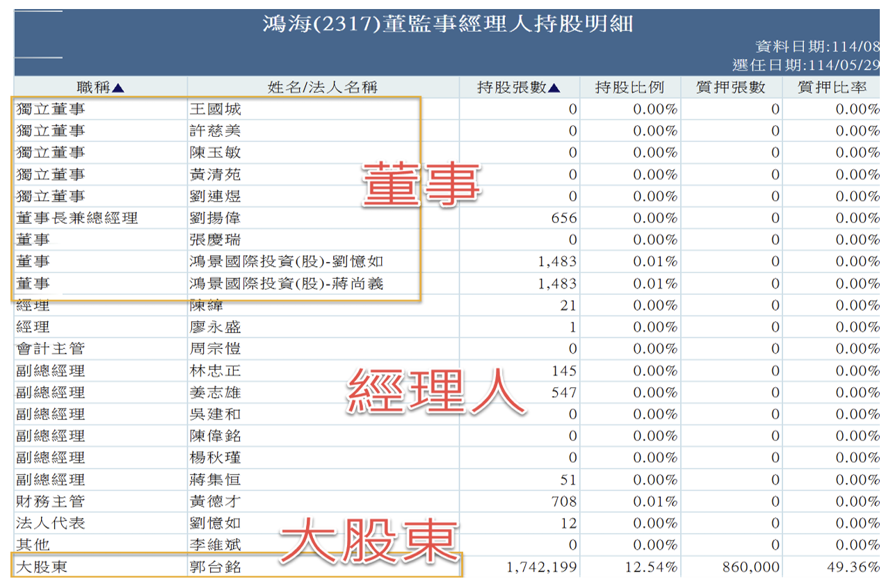Select the 董事長兼總經理 title cell
The height and width of the screenshot is (588, 893).
coord(77,218)
